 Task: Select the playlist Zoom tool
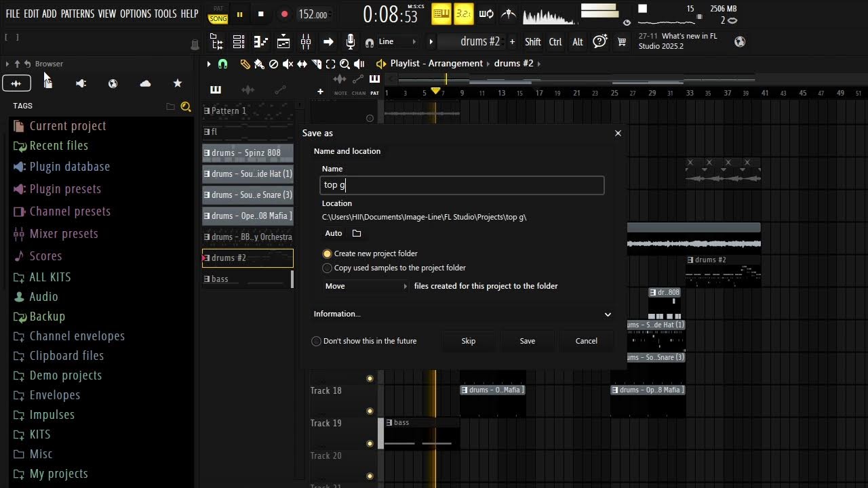344,64
